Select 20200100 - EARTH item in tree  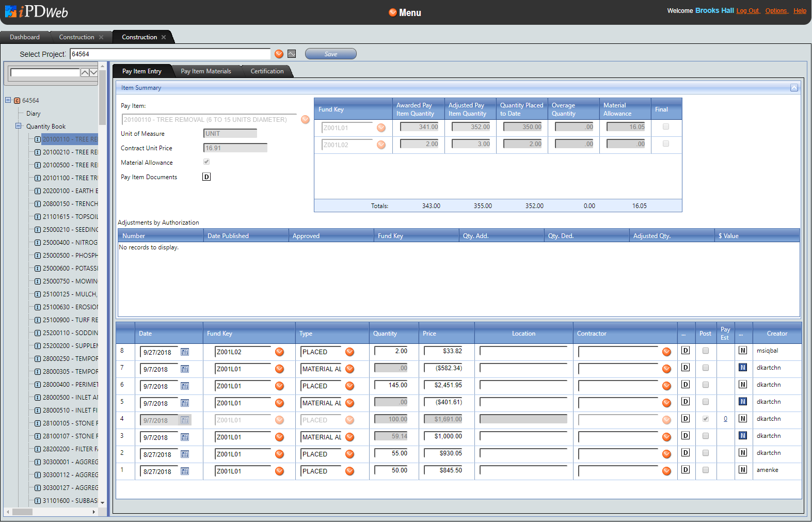70,191
